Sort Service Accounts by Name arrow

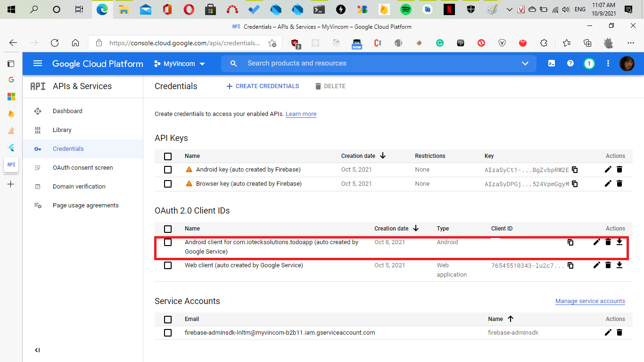coord(511,319)
